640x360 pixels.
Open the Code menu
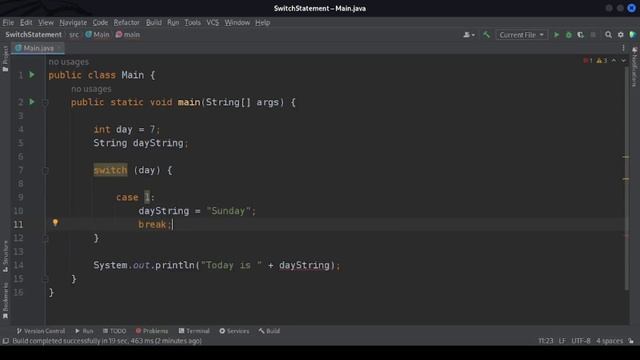100,22
